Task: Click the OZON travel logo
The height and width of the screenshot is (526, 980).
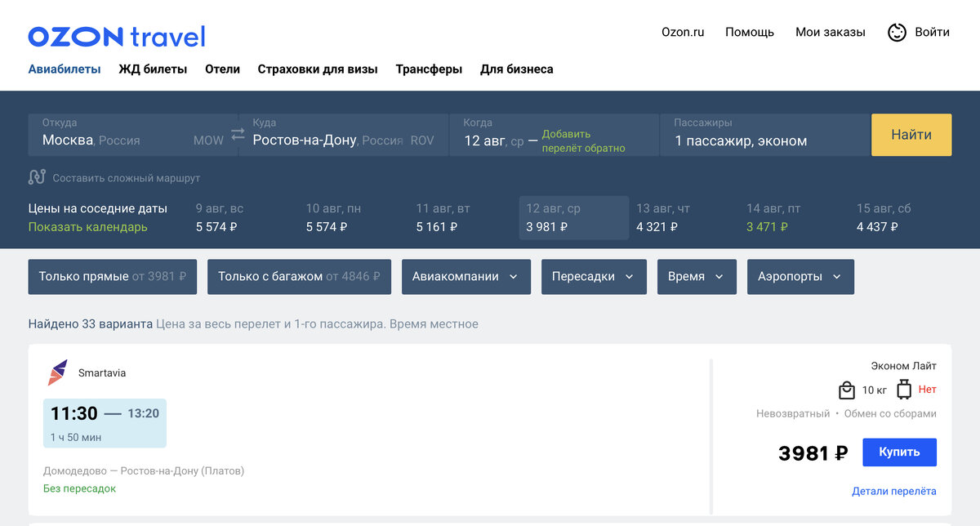Action: pos(117,37)
